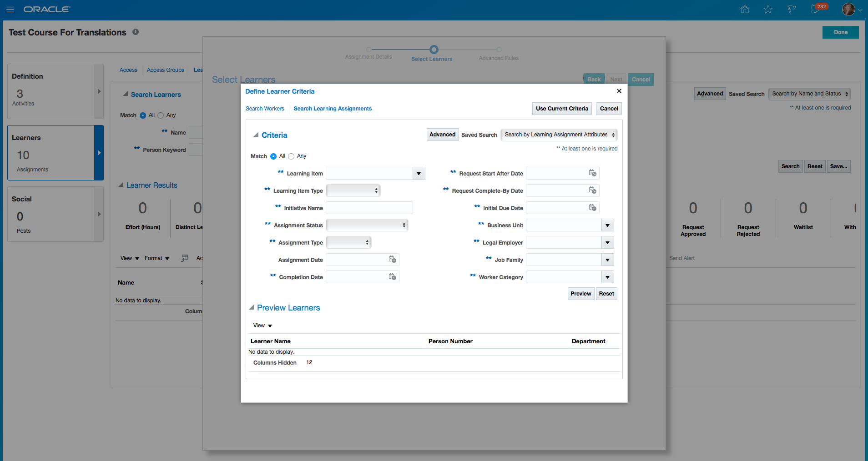Image resolution: width=868 pixels, height=461 pixels.
Task: Click the Advanced button in Criteria
Action: pos(442,135)
